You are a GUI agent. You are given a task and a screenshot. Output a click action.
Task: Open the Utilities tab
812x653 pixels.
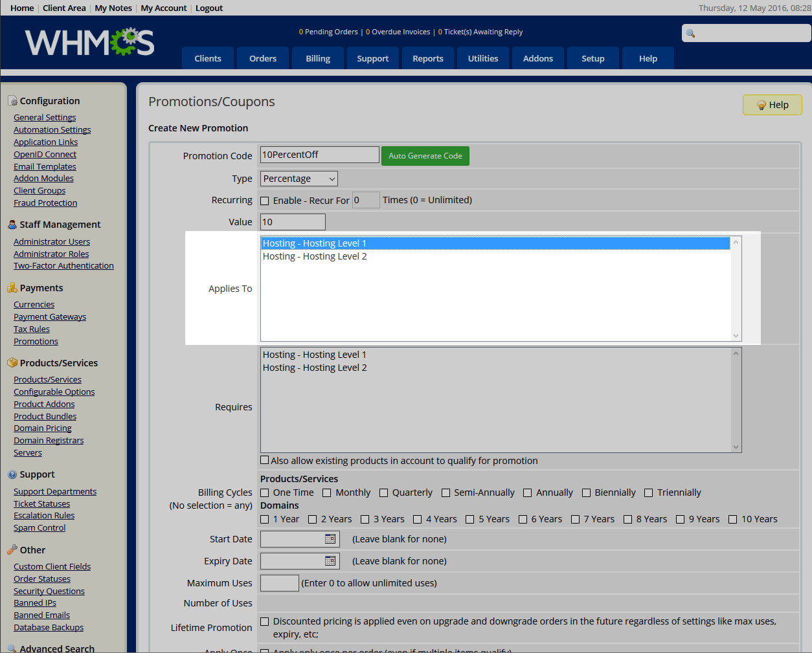(483, 58)
